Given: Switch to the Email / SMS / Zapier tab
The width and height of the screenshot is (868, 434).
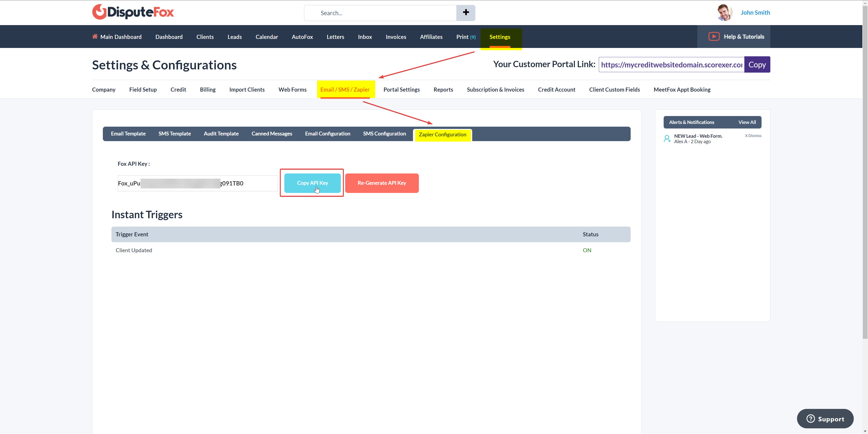Looking at the screenshot, I should [x=345, y=89].
